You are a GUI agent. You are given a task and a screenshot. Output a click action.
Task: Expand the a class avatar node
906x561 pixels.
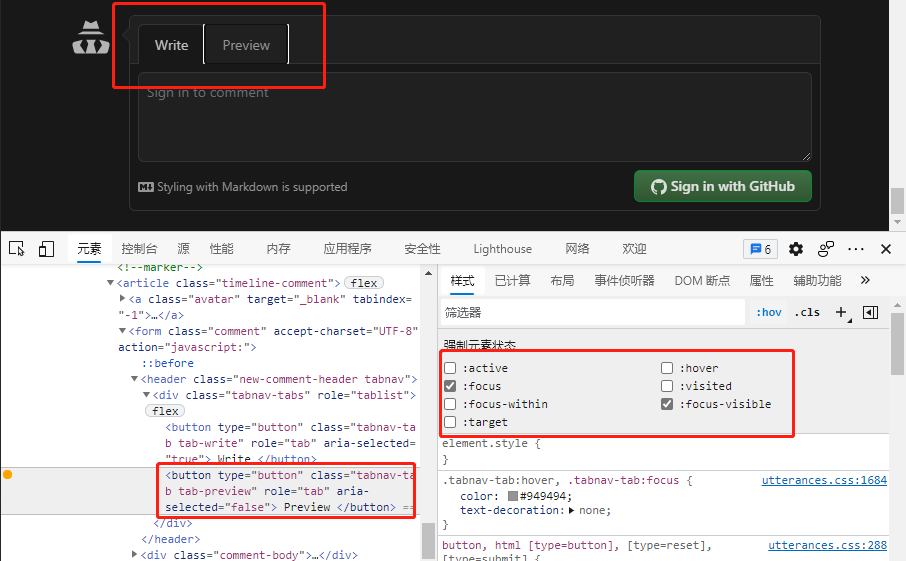122,298
